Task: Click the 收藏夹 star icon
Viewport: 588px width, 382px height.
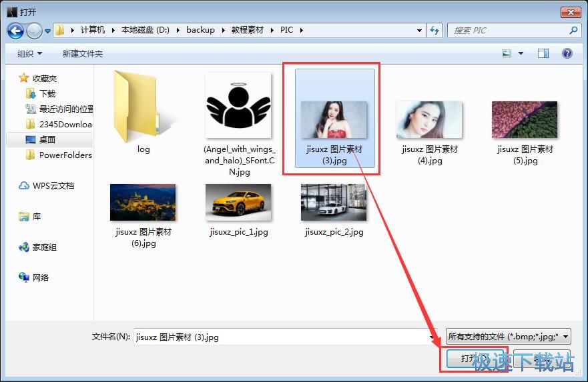Action: (x=23, y=78)
